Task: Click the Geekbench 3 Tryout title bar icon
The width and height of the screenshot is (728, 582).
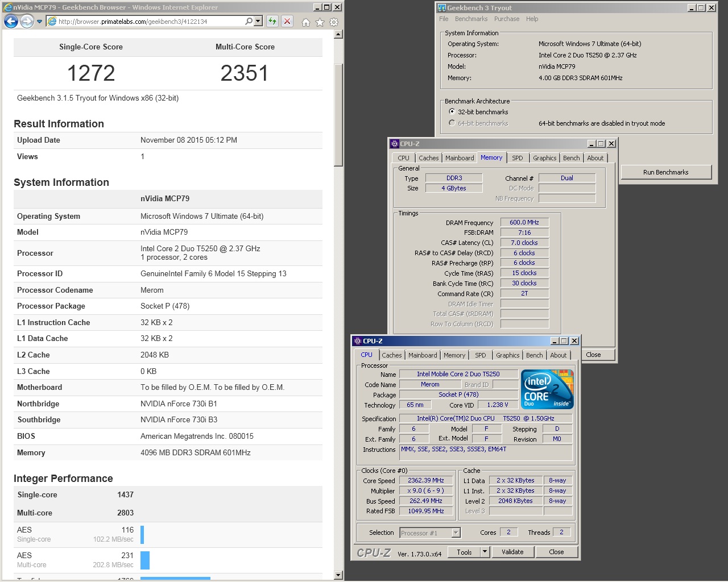Action: (x=442, y=8)
